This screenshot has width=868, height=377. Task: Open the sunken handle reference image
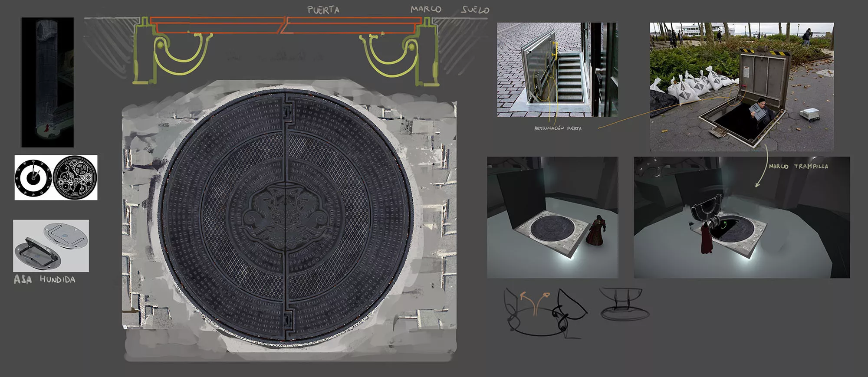point(51,246)
